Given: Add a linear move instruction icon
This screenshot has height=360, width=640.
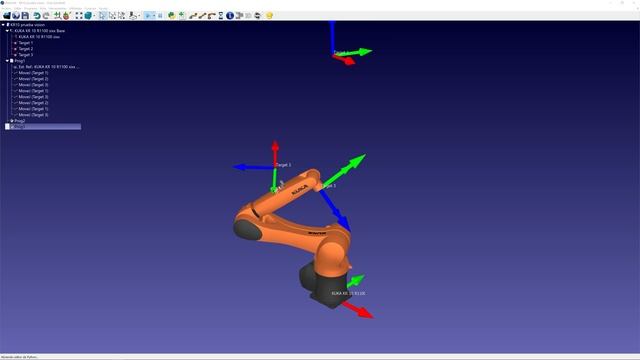Looking at the screenshot, I should point(202,16).
